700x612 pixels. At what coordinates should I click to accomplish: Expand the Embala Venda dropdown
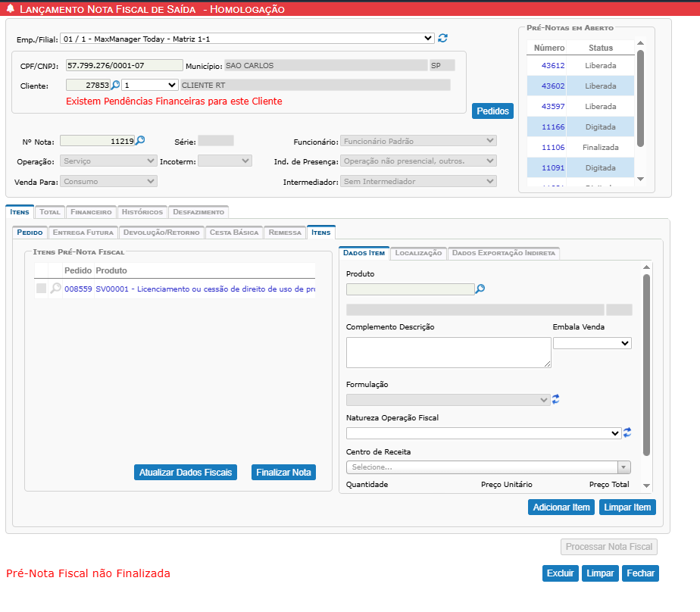click(x=592, y=343)
